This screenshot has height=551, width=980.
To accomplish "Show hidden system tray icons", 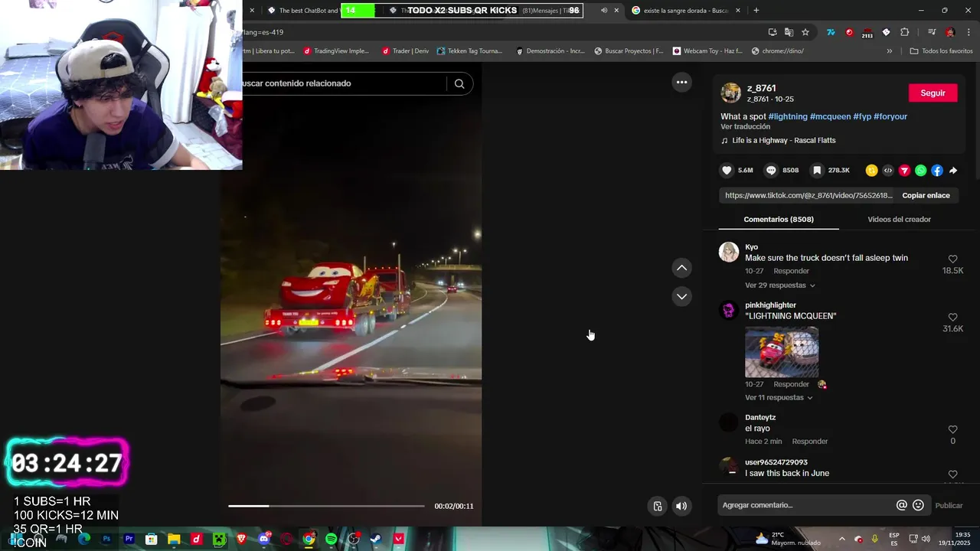I will (841, 539).
